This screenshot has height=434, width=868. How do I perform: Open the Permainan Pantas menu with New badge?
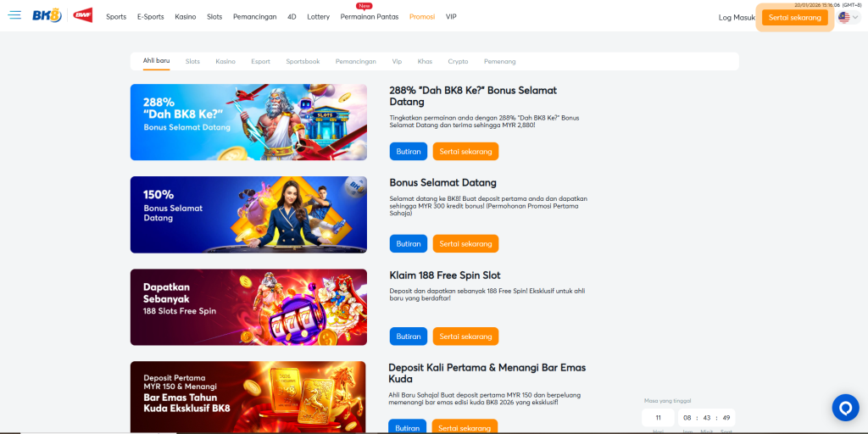tap(369, 17)
